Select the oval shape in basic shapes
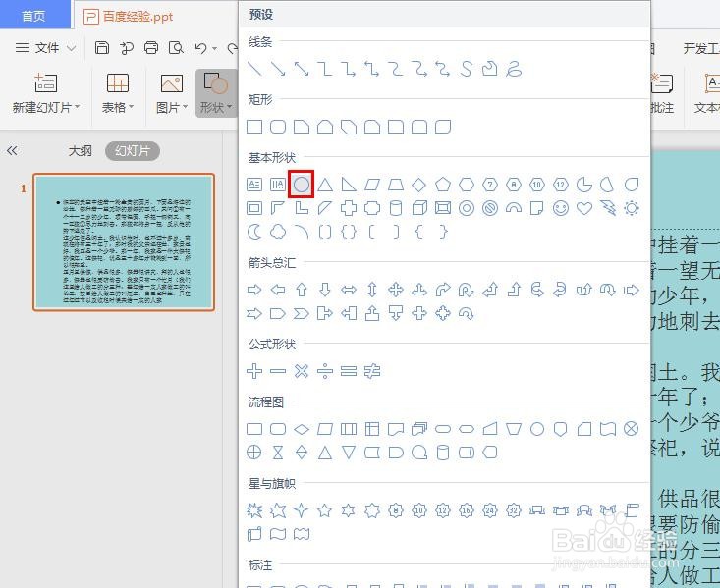Image resolution: width=720 pixels, height=588 pixels. point(302,185)
